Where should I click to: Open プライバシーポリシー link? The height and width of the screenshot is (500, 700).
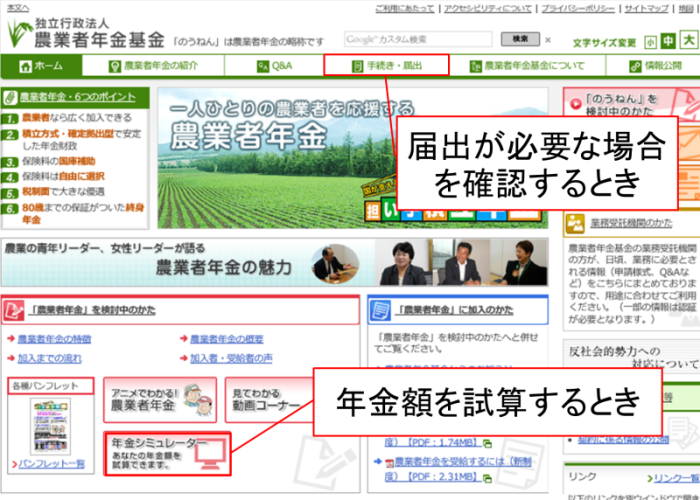(578, 8)
